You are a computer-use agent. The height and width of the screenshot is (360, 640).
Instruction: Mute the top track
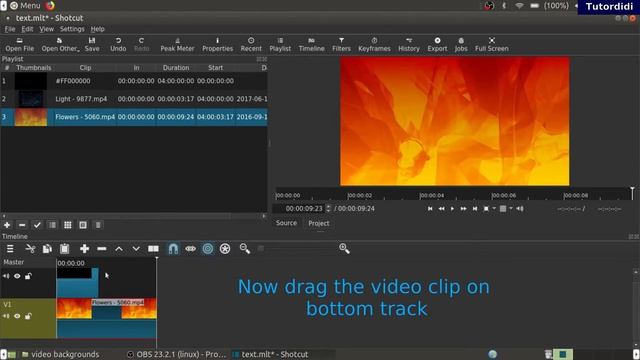pos(6,276)
